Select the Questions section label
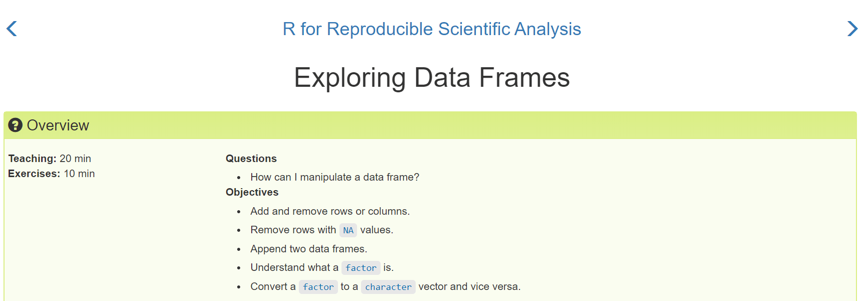The width and height of the screenshot is (868, 301). pos(251,159)
